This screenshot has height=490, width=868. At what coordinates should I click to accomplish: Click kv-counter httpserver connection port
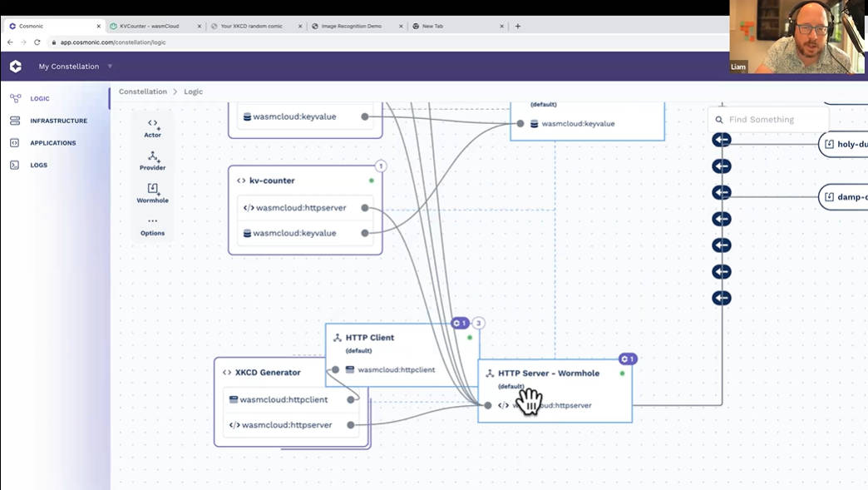click(365, 208)
